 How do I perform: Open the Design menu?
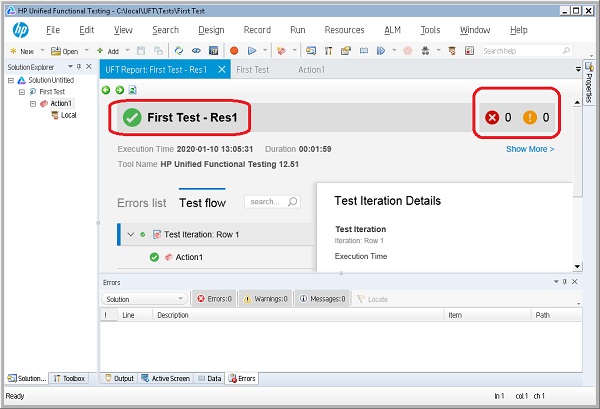(x=211, y=30)
